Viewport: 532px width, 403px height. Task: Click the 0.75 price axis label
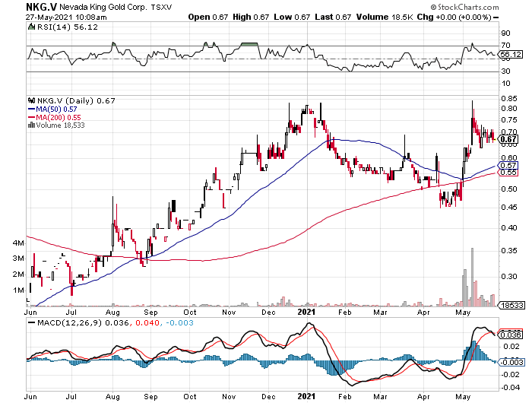[509, 120]
